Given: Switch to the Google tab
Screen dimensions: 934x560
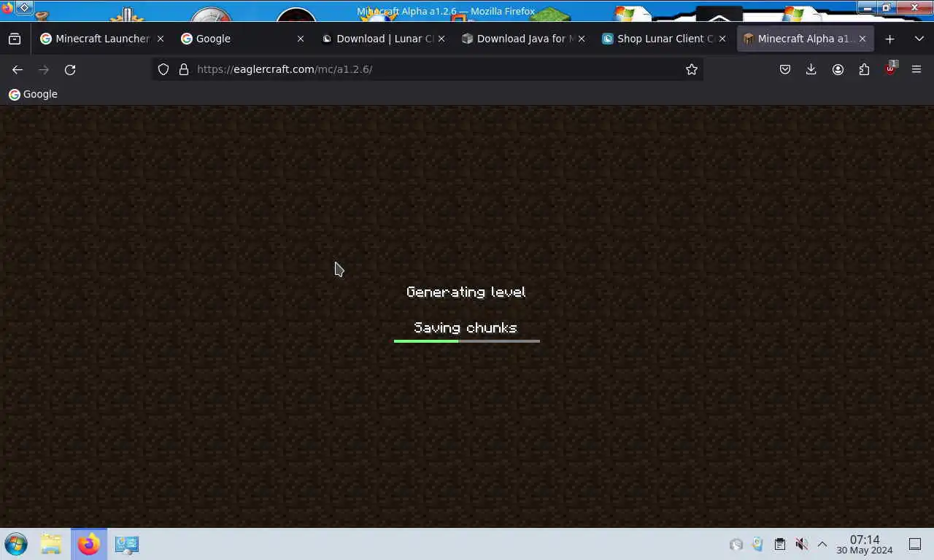Looking at the screenshot, I should (242, 39).
